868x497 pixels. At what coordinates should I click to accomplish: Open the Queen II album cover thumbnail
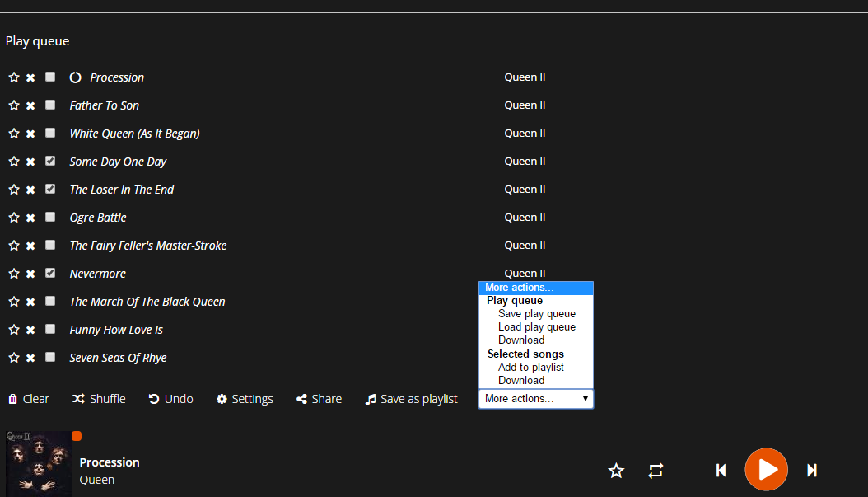(x=38, y=464)
